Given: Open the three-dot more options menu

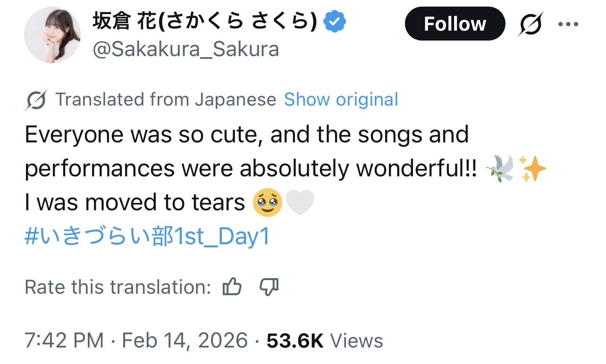Looking at the screenshot, I should 568,24.
